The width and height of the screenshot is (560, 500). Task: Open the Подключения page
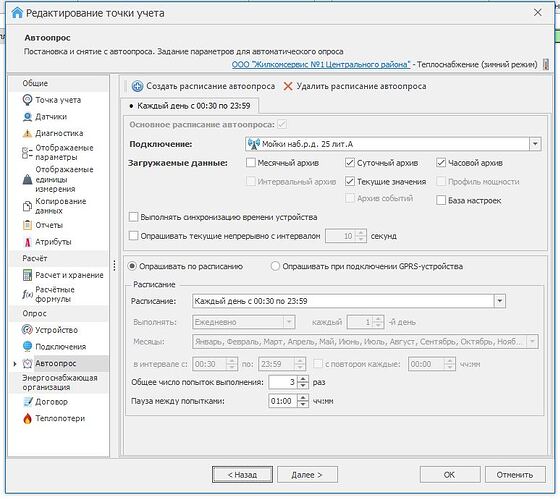tap(60, 346)
